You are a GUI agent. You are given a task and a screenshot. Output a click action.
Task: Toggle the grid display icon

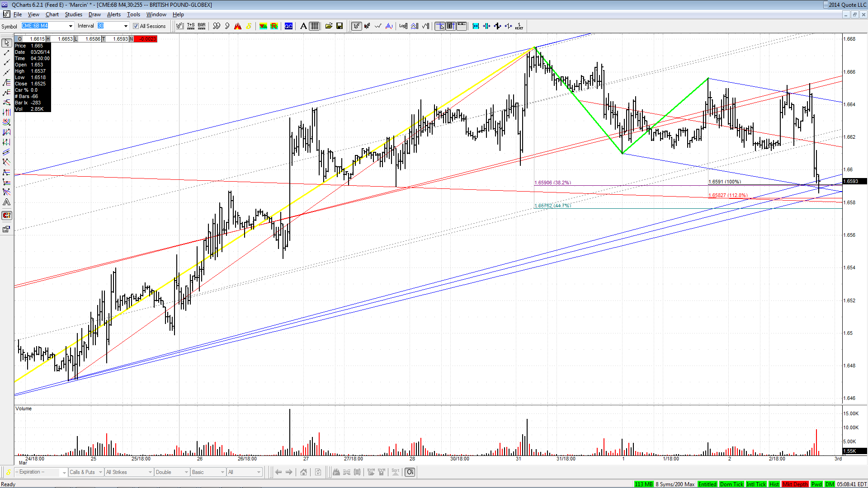tap(315, 26)
